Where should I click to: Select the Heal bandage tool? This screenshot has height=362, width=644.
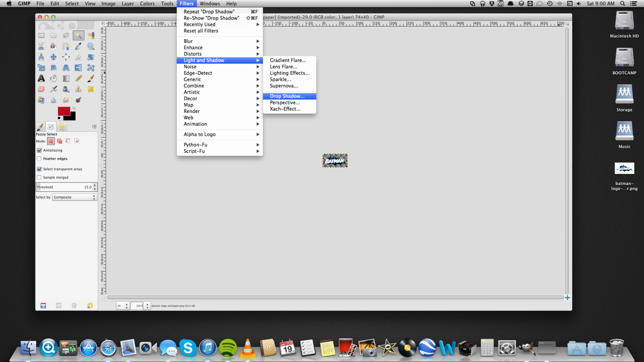pyautogui.click(x=91, y=89)
